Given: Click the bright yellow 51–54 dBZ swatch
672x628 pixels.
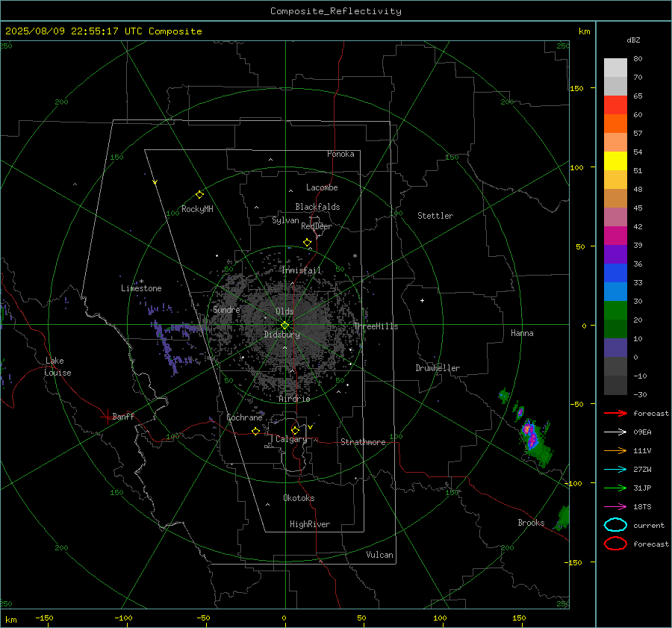Looking at the screenshot, I should (x=615, y=161).
